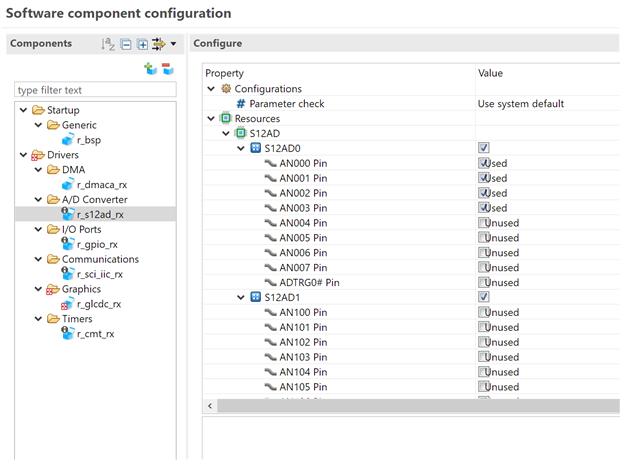620x460 pixels.
Task: Click the expand all icon
Action: [142, 44]
